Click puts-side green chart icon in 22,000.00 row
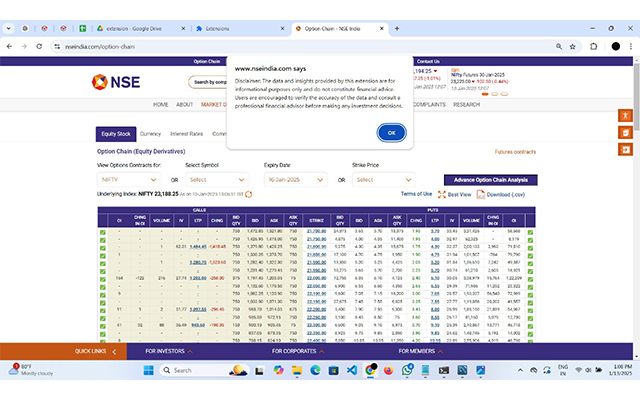The height and width of the screenshot is (400, 640). pos(530,279)
